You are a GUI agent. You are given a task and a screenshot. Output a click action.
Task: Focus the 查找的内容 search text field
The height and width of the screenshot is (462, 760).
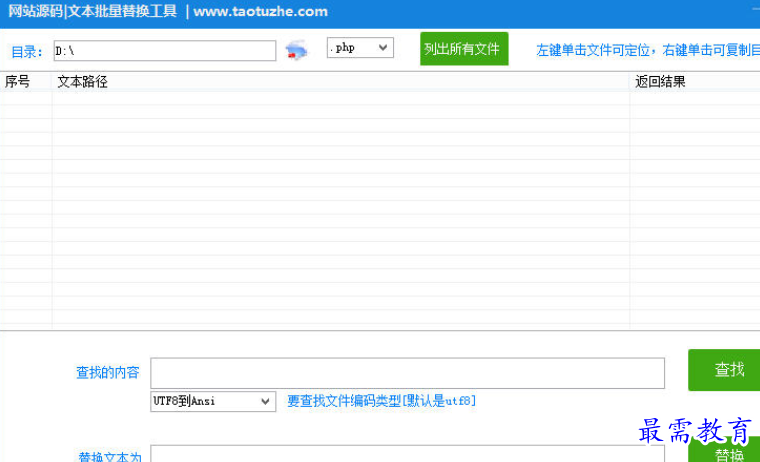click(407, 373)
